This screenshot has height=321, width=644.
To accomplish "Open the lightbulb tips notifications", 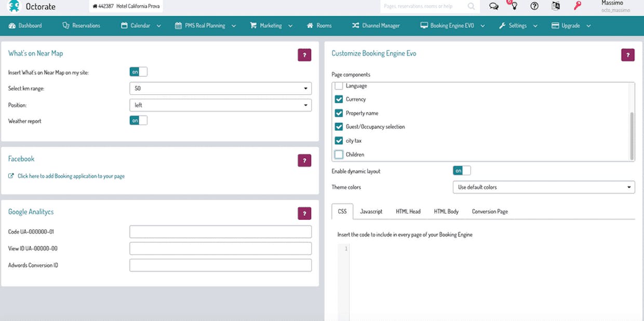I will point(514,6).
